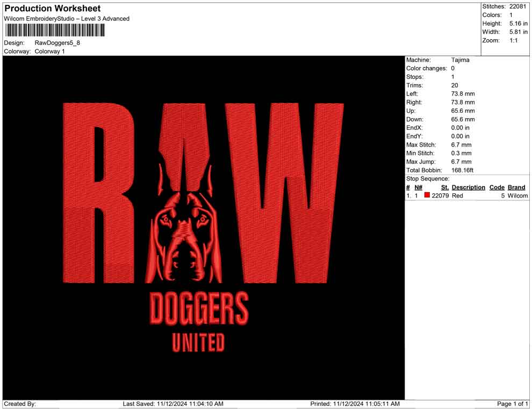Click the 'Description' column header
This screenshot has height=409, width=532.
(x=468, y=187)
